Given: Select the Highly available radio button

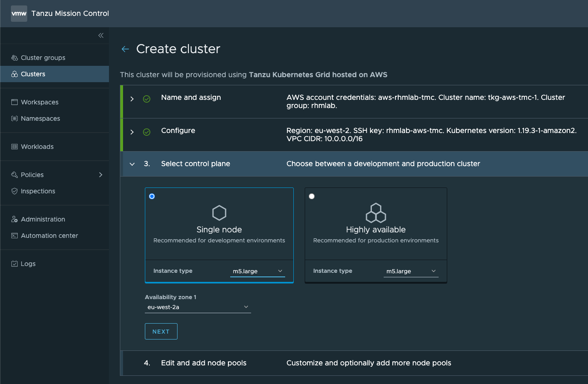Looking at the screenshot, I should pyautogui.click(x=311, y=197).
